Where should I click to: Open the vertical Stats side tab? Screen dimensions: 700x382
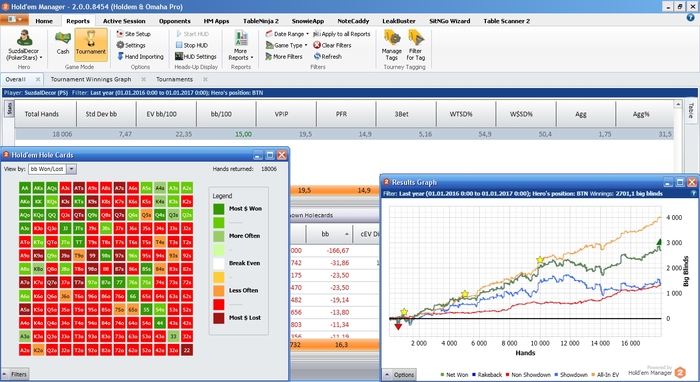(x=9, y=108)
